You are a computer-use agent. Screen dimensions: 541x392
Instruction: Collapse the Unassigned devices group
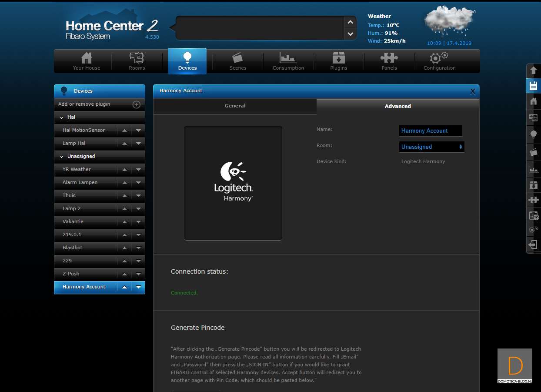click(62, 157)
